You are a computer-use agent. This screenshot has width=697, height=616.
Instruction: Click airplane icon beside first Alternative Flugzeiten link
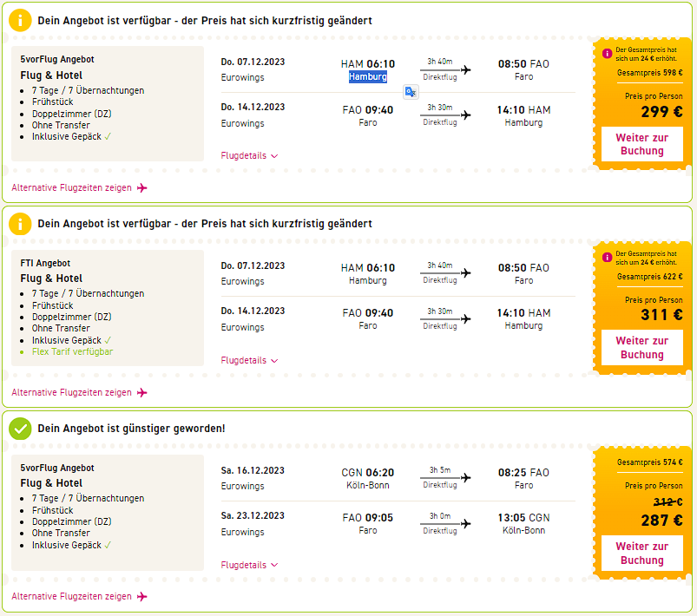(x=142, y=188)
